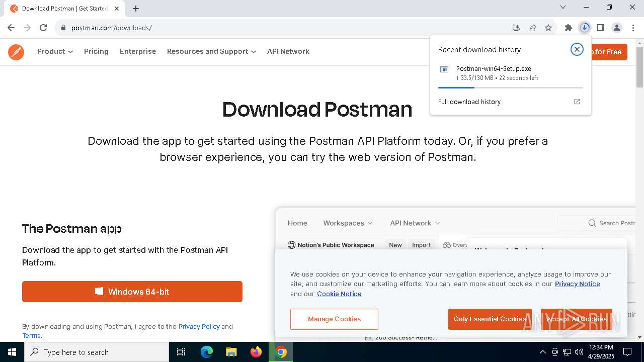Click the install app icon in address bar
Viewport: 644px width, 362px height.
point(516,28)
